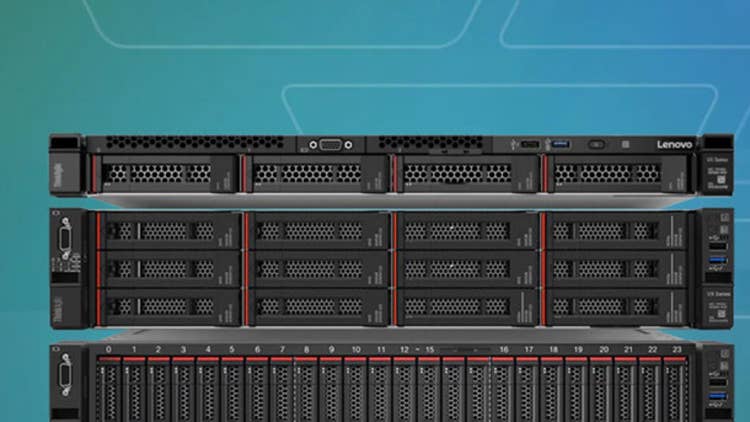Click VGA port on middle server left ear
This screenshot has height=422, width=750.
(x=67, y=239)
